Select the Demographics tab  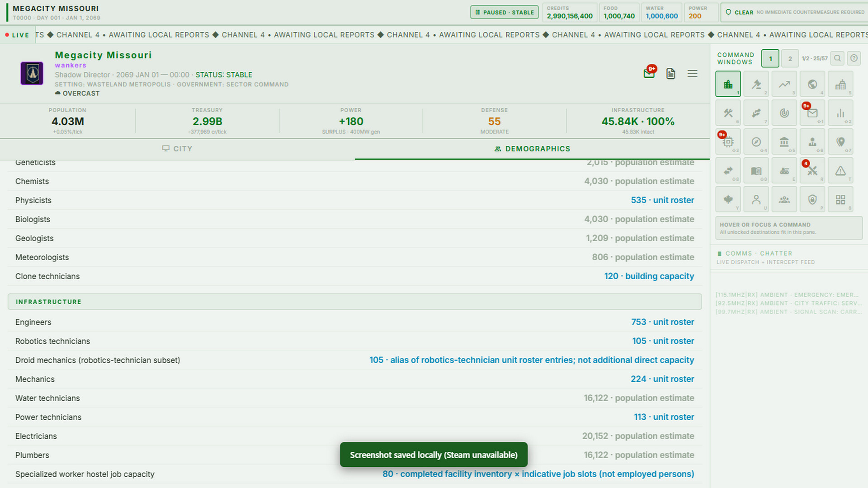point(532,149)
